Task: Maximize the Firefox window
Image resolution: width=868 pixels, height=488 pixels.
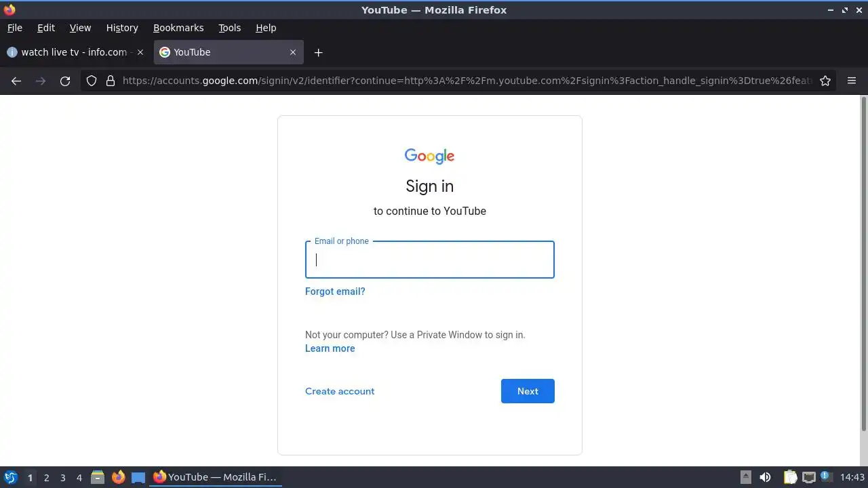Action: click(845, 10)
